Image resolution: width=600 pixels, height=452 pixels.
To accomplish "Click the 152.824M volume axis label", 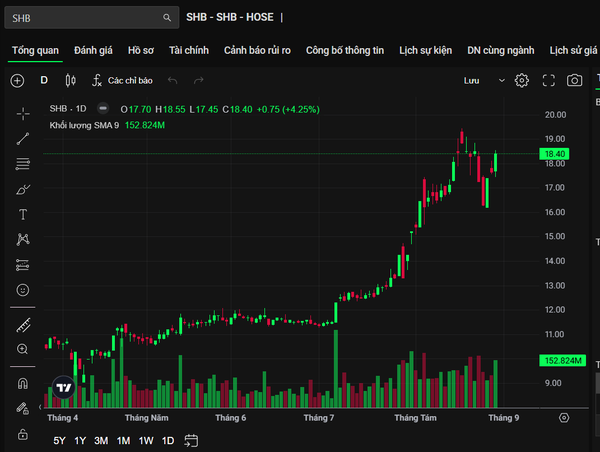I will pyautogui.click(x=562, y=361).
